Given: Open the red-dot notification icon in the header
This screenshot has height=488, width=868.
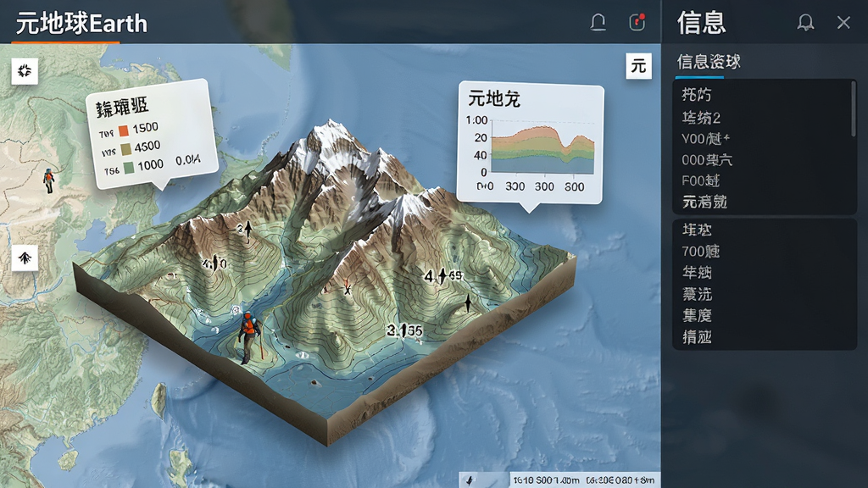Looking at the screenshot, I should tap(637, 22).
